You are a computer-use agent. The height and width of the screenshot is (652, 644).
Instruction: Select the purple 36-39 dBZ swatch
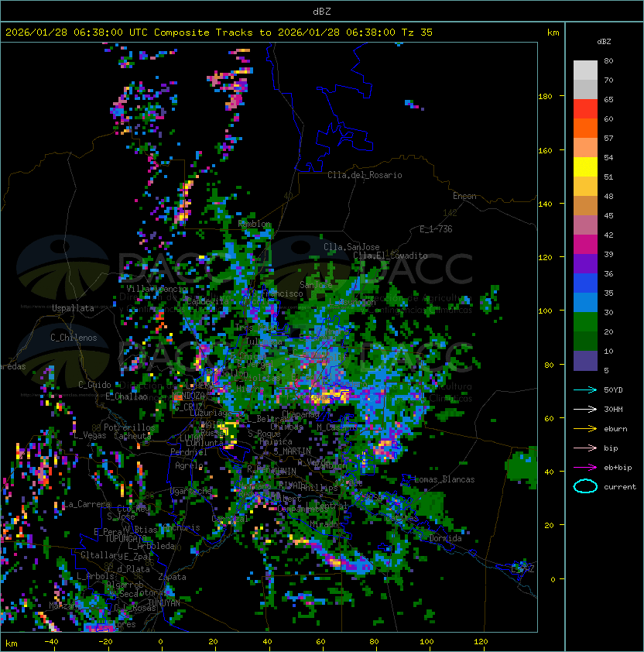[x=585, y=263]
